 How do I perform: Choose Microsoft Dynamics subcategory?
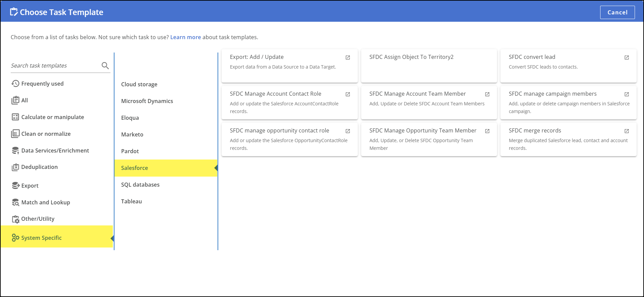[147, 101]
